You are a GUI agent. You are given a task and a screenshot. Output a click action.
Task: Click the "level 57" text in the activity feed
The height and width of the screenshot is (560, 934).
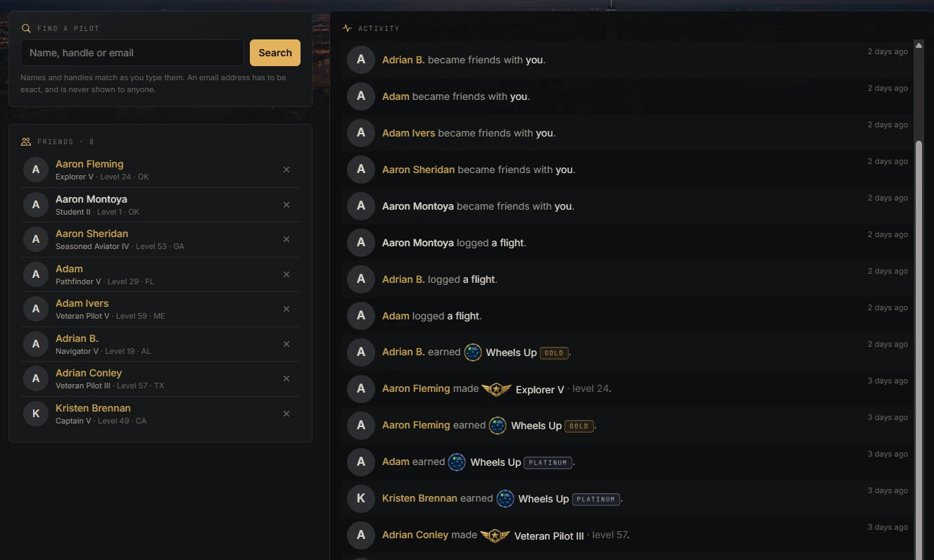coord(610,535)
